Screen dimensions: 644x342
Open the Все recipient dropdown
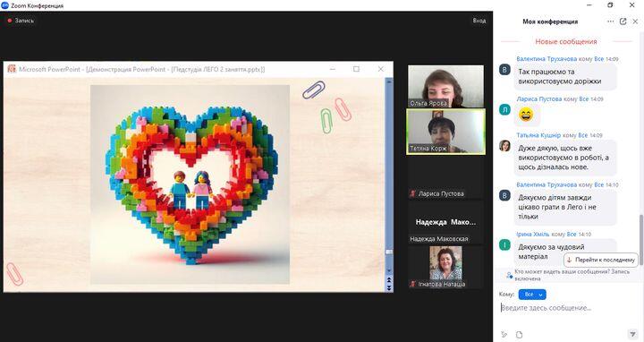pos(532,295)
